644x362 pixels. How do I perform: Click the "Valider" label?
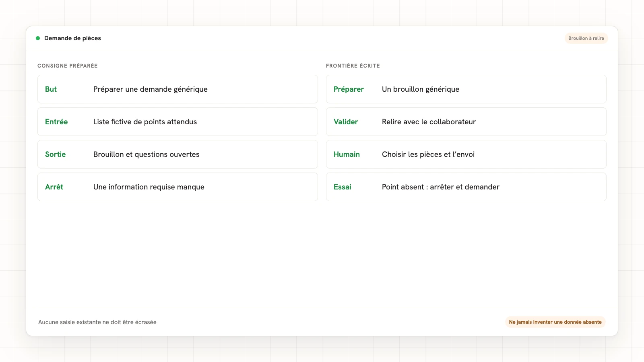pos(346,122)
